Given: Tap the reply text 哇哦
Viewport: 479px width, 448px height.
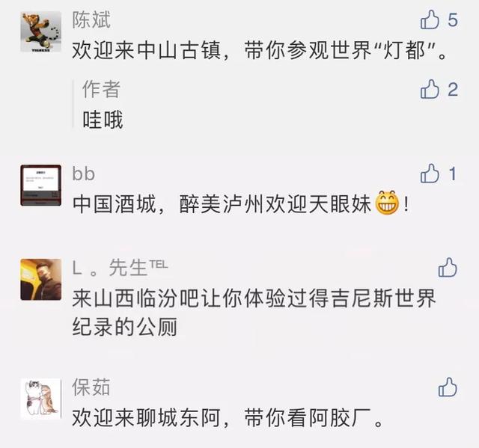Looking at the screenshot, I should 103,120.
